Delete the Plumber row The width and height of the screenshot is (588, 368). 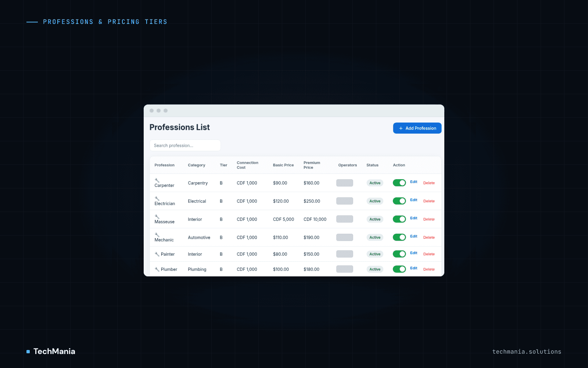[429, 269]
